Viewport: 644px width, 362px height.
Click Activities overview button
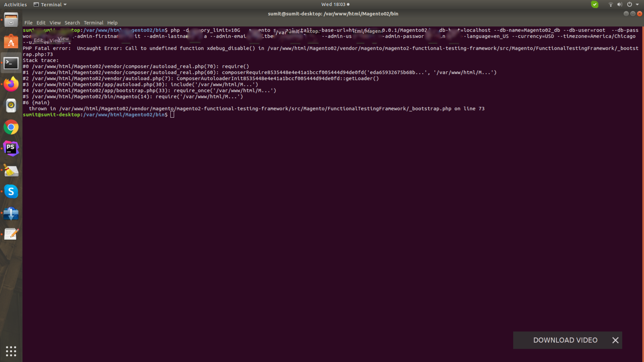pos(15,5)
